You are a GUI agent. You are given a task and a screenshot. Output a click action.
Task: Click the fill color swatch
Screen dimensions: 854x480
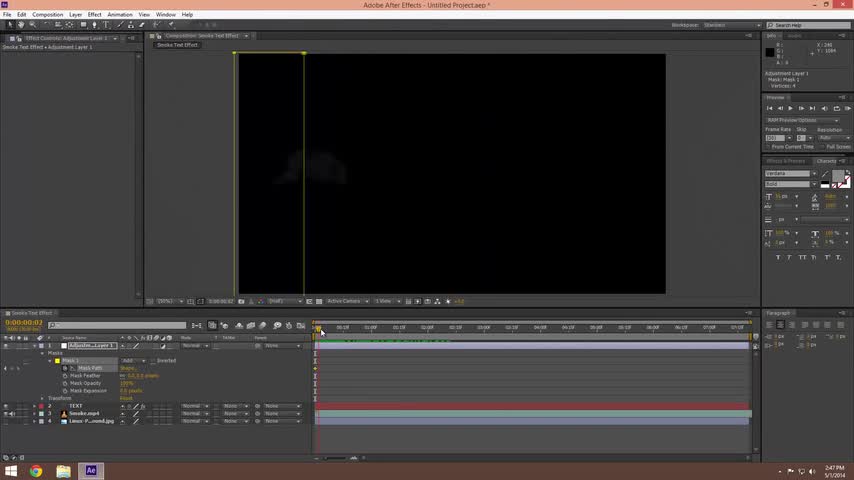pyautogui.click(x=838, y=176)
